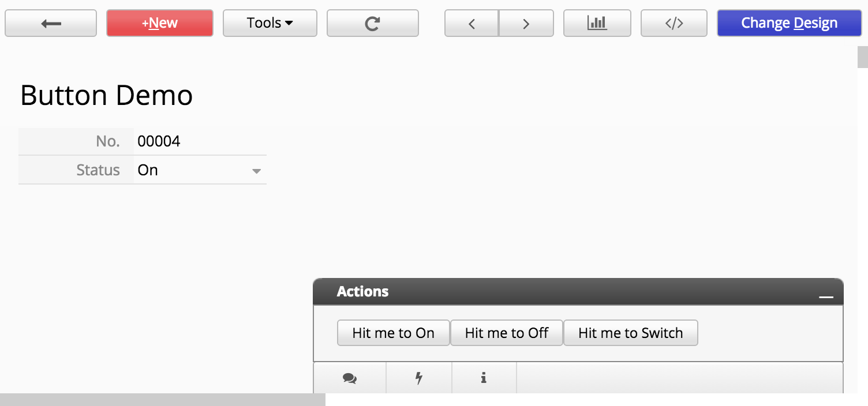The height and width of the screenshot is (406, 868).
Task: Click the vertical scrollbar thumb
Action: (862, 57)
